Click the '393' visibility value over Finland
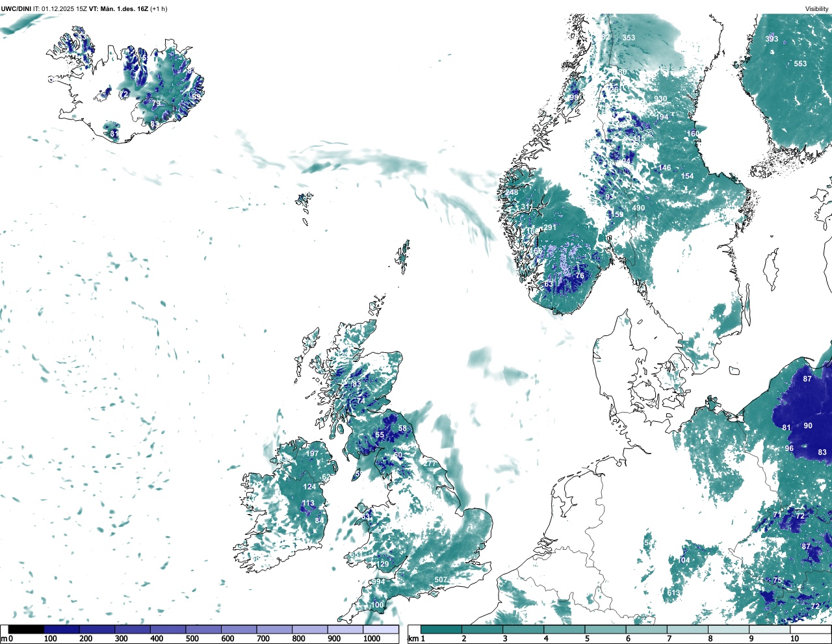This screenshot has height=644, width=832. click(772, 39)
